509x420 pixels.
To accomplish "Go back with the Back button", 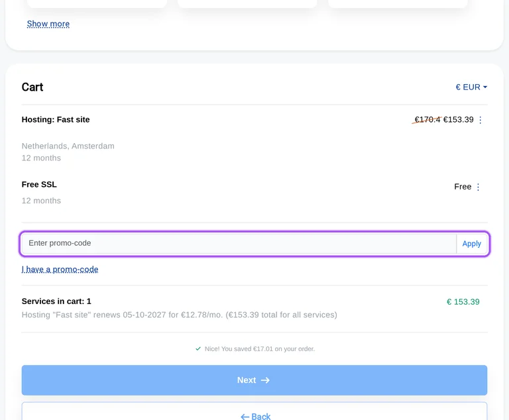I will (x=254, y=411).
